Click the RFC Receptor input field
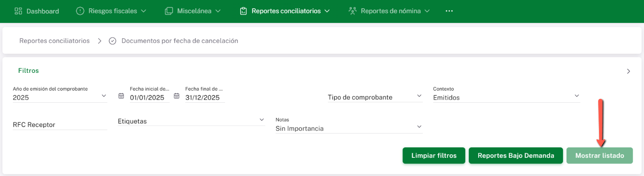This screenshot has width=644, height=176. [60, 125]
